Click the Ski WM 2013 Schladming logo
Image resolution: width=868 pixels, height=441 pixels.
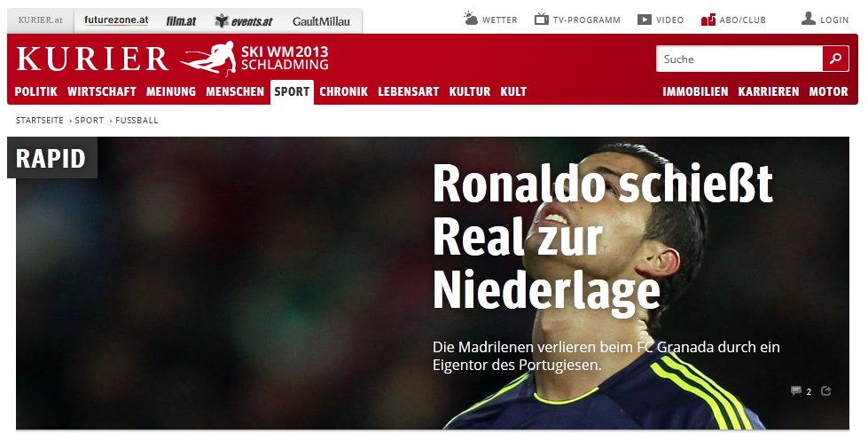(254, 58)
